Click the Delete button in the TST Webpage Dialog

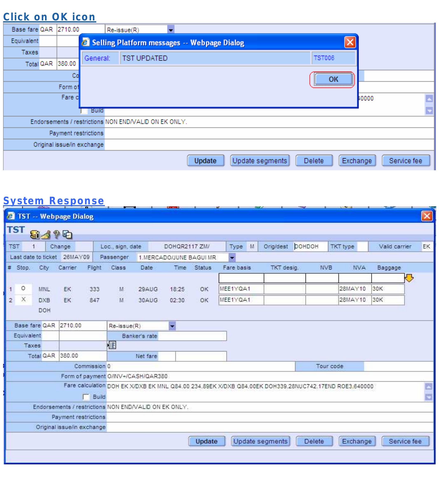pos(314,441)
